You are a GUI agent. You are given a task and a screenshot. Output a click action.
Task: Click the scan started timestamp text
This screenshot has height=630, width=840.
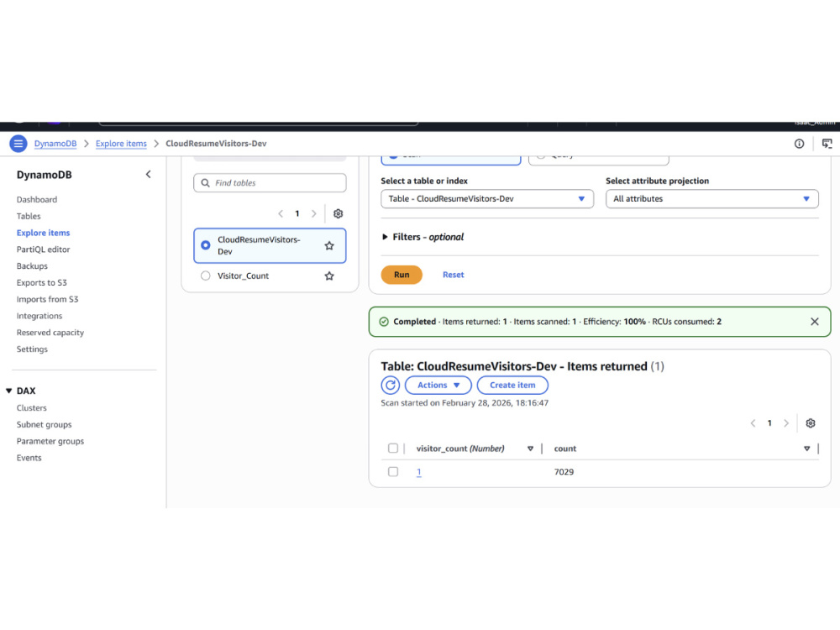(x=465, y=403)
